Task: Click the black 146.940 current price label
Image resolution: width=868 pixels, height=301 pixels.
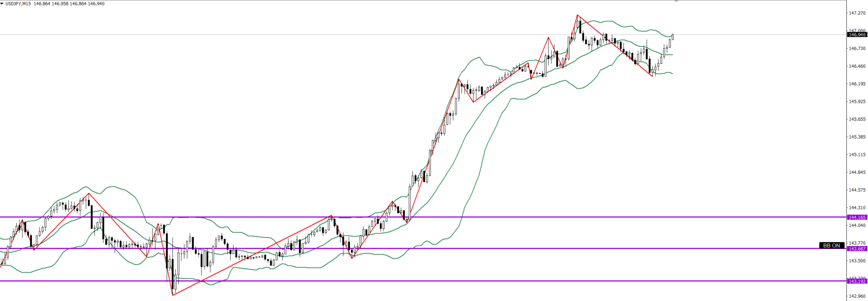Action: 857,35
